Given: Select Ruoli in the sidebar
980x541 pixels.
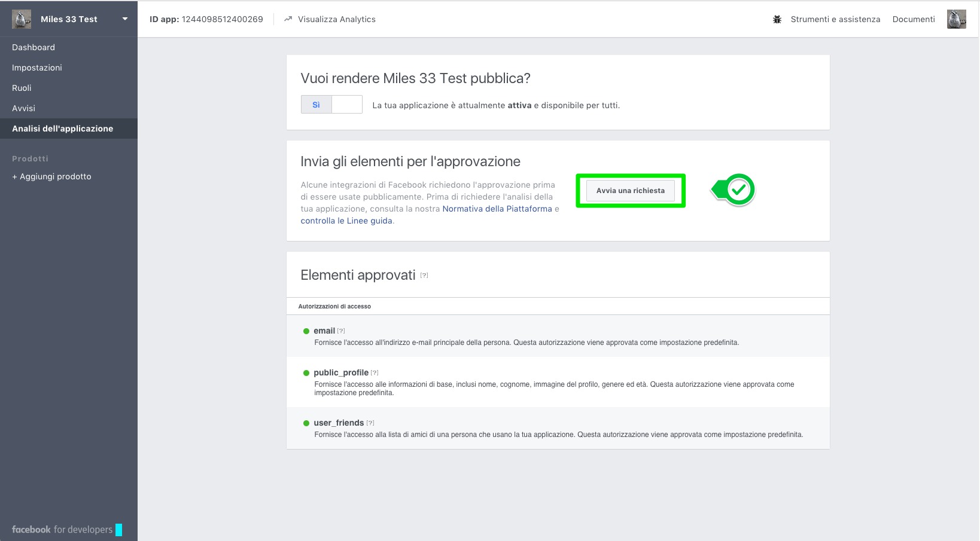Looking at the screenshot, I should (22, 88).
